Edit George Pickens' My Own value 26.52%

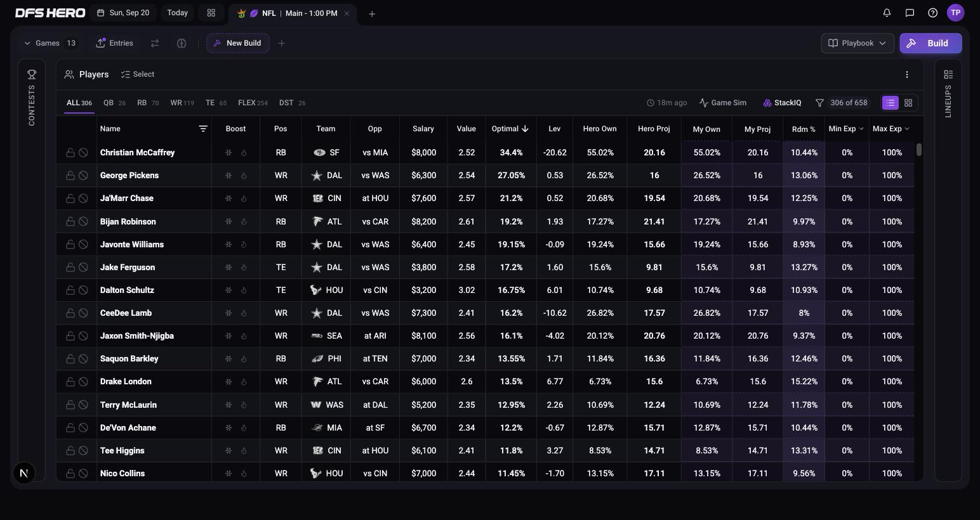[706, 176]
